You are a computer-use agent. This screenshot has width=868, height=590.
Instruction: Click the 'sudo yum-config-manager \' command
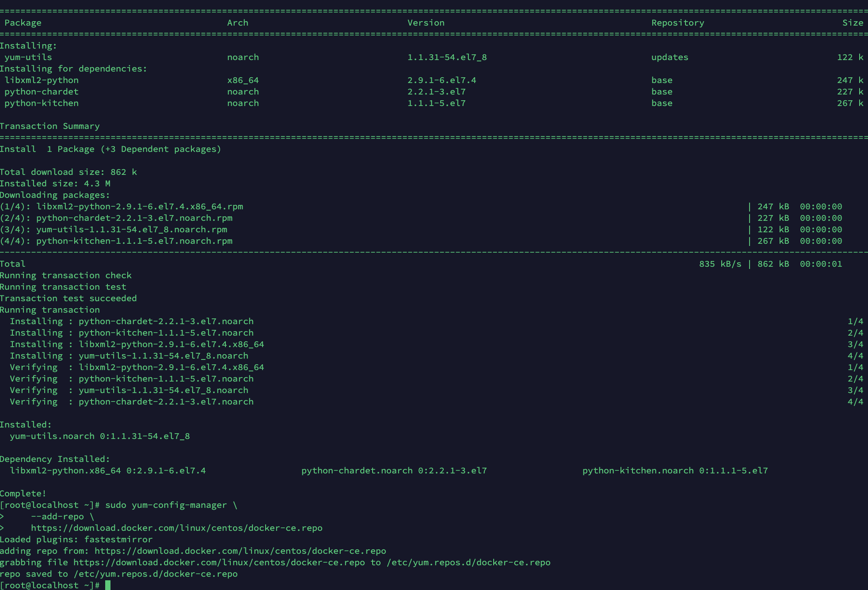coord(171,505)
